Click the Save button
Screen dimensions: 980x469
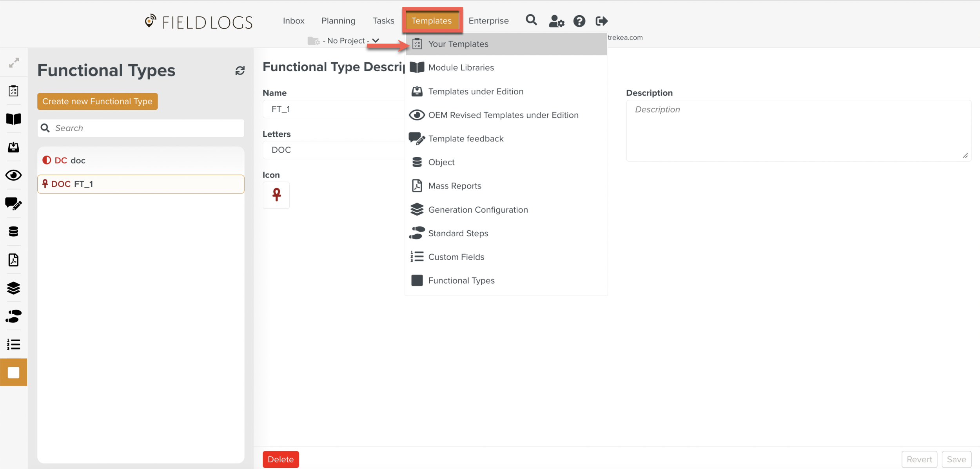click(x=956, y=459)
